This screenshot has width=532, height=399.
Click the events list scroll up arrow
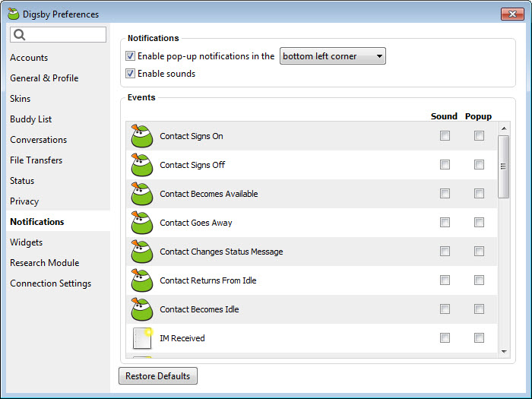click(504, 128)
